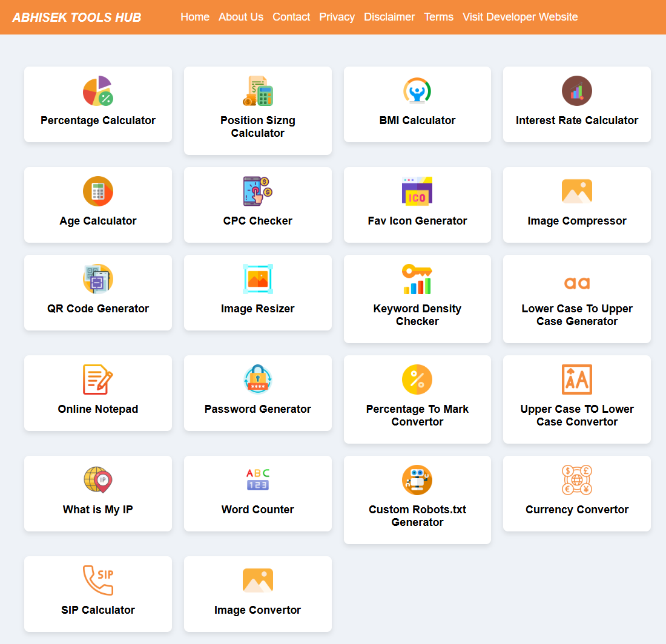Select the Fav Icon Generator ICO icon

417,192
